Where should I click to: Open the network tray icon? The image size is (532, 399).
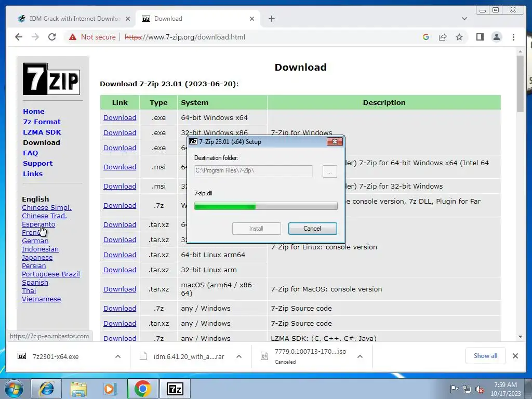coord(467,389)
